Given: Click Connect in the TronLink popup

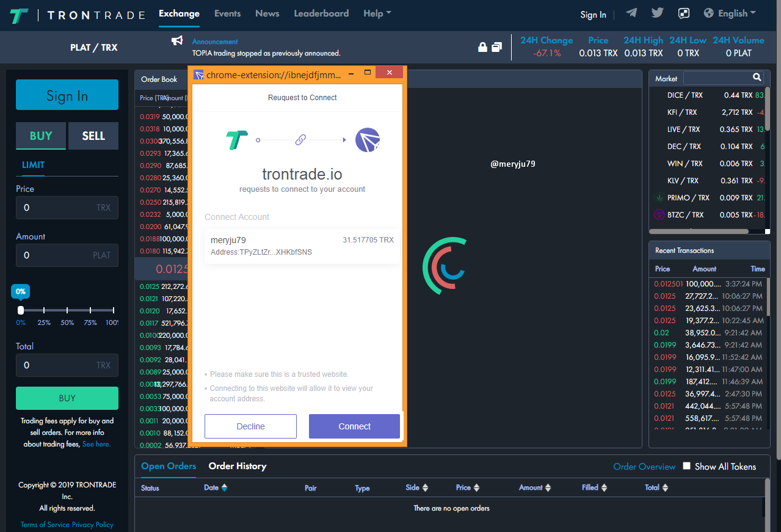Looking at the screenshot, I should [354, 426].
